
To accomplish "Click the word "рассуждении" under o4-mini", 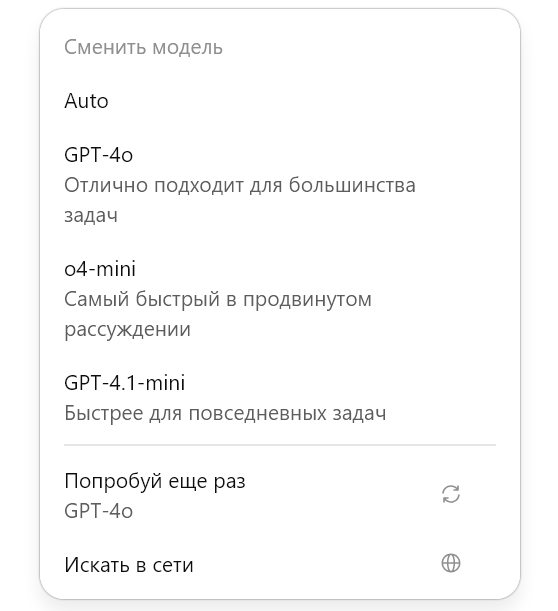I will pyautogui.click(x=127, y=330).
